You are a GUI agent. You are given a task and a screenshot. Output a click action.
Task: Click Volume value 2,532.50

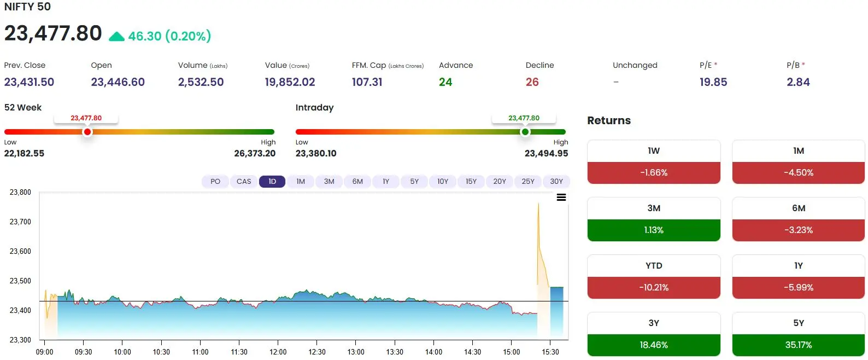point(201,82)
